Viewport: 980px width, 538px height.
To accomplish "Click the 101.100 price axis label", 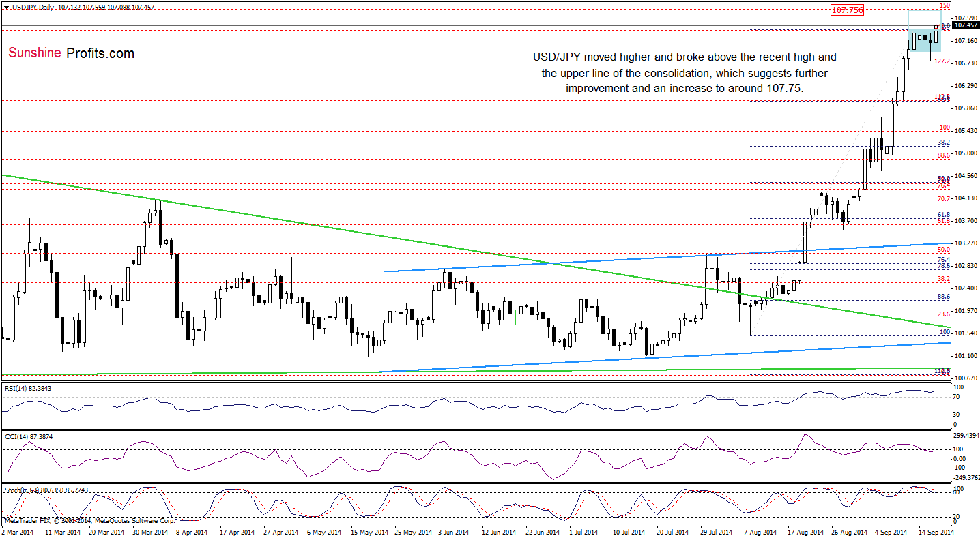I will click(966, 355).
